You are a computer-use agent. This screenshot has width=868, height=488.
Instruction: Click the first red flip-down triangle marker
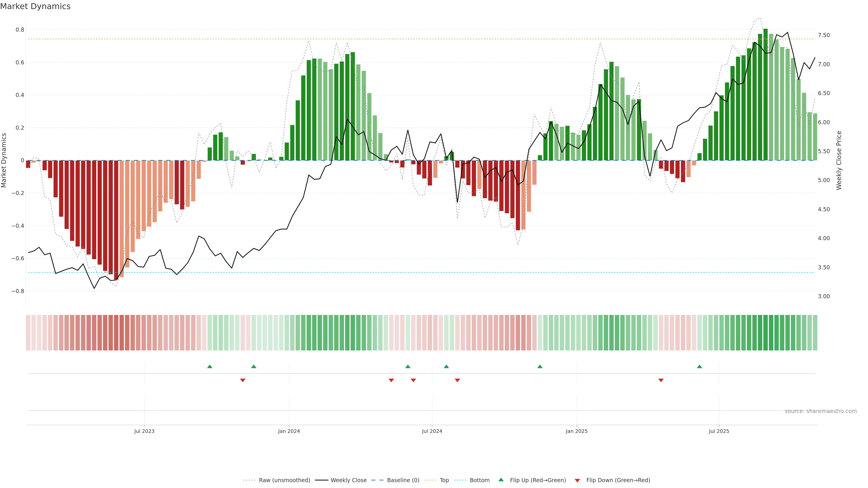[x=243, y=380]
